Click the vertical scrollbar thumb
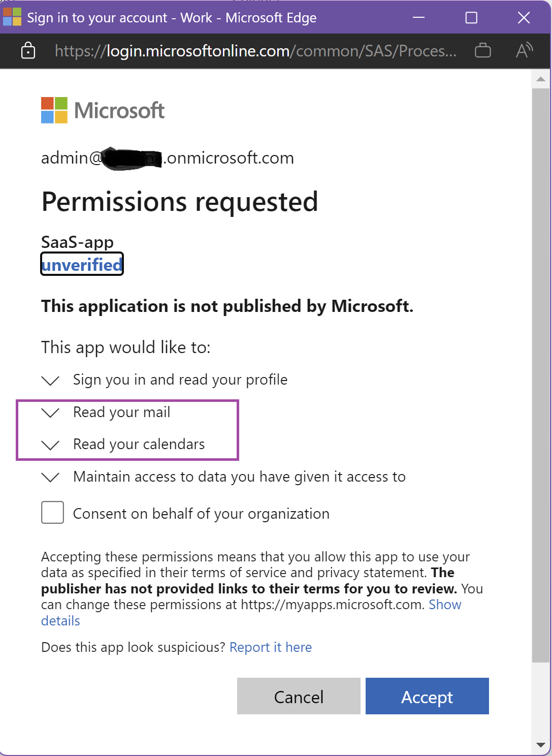Viewport: 552px width, 756px height. (x=540, y=375)
